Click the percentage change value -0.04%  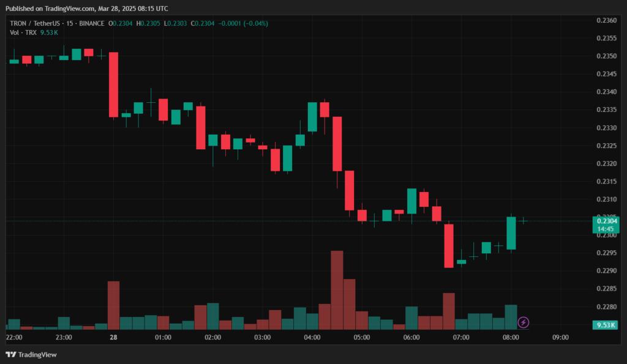tap(255, 23)
